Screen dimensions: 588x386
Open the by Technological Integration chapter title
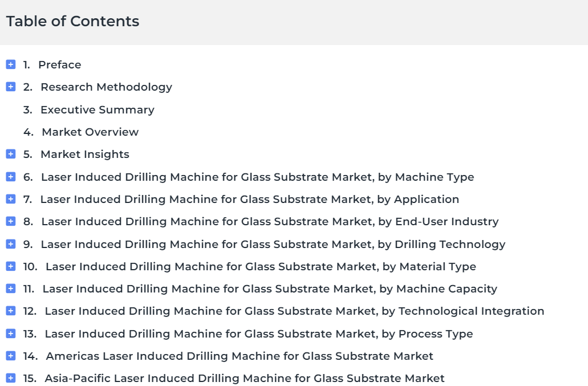pos(294,311)
